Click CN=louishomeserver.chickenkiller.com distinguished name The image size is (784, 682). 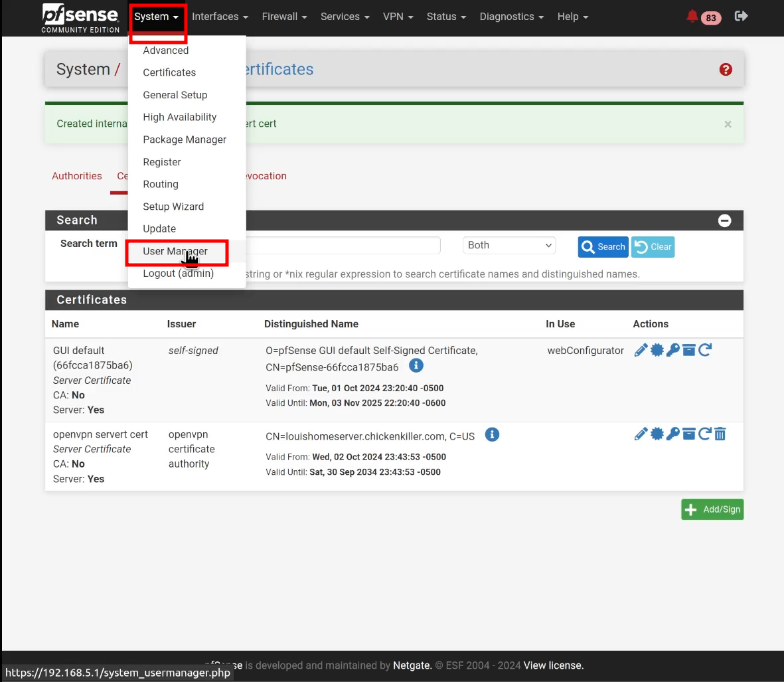370,436
